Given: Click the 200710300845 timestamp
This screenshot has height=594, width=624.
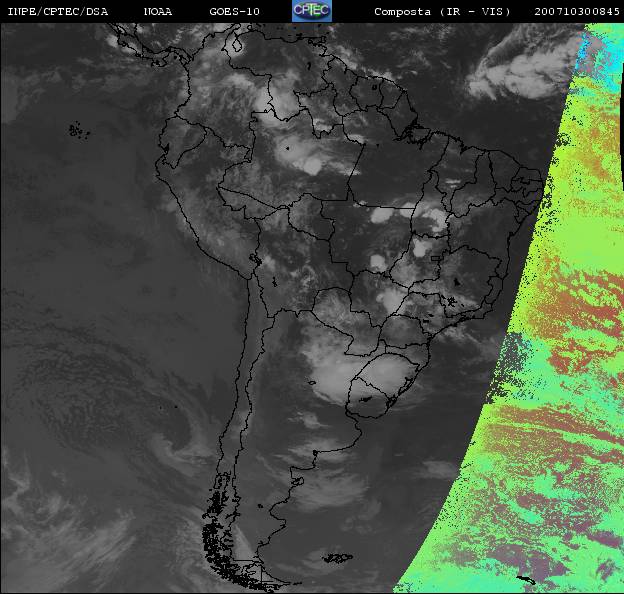Looking at the screenshot, I should (577, 12).
